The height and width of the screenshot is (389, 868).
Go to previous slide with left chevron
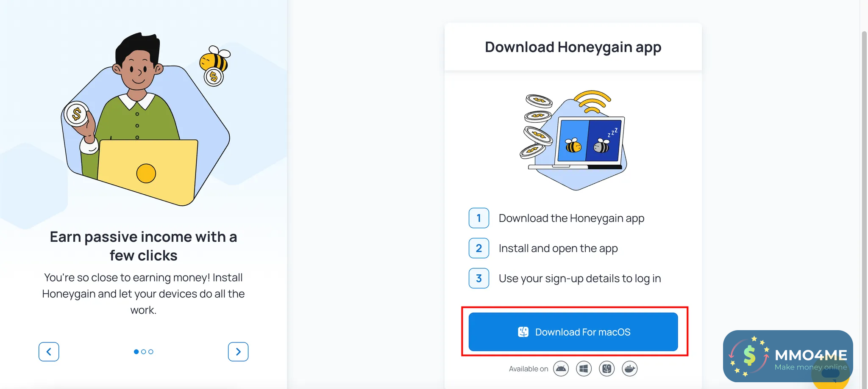coord(49,352)
